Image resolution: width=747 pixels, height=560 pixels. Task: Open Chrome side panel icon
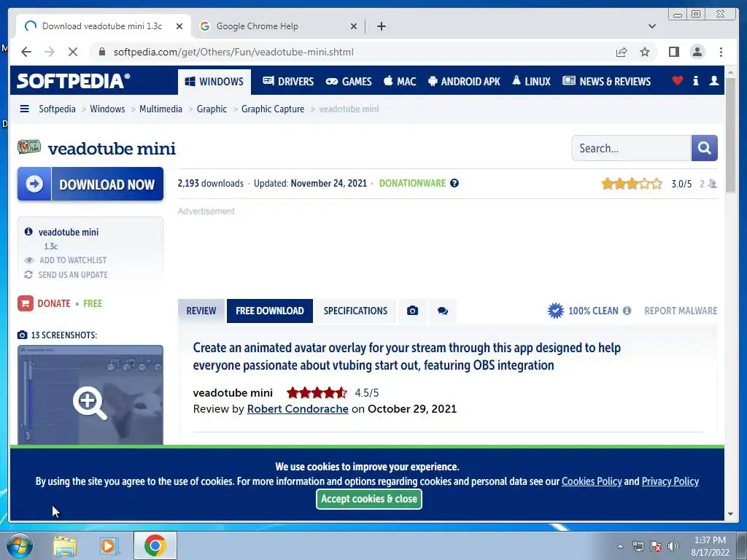pos(673,52)
